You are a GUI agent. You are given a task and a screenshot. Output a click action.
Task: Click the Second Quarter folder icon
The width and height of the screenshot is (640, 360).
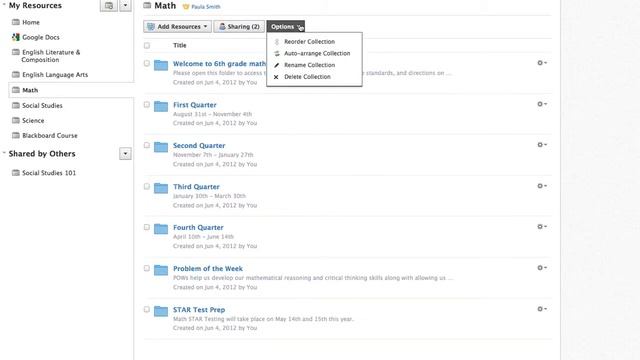click(x=161, y=147)
